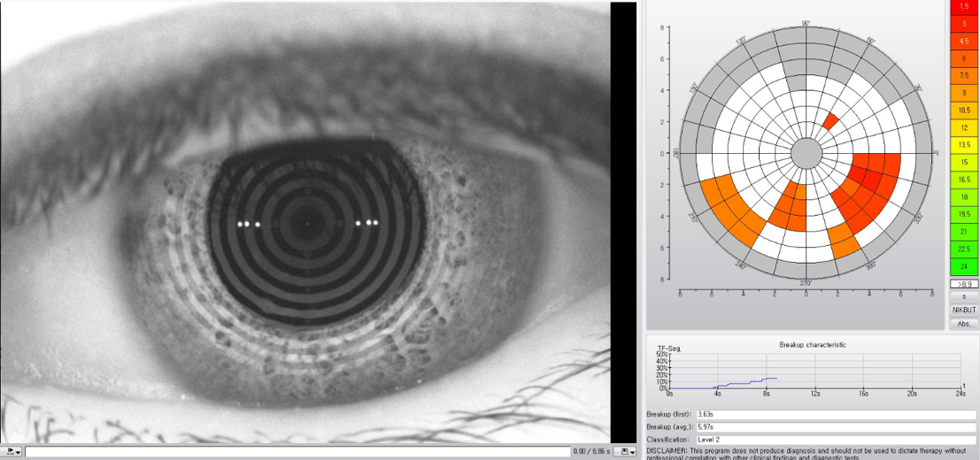Click the NIKBUT button

point(964,310)
